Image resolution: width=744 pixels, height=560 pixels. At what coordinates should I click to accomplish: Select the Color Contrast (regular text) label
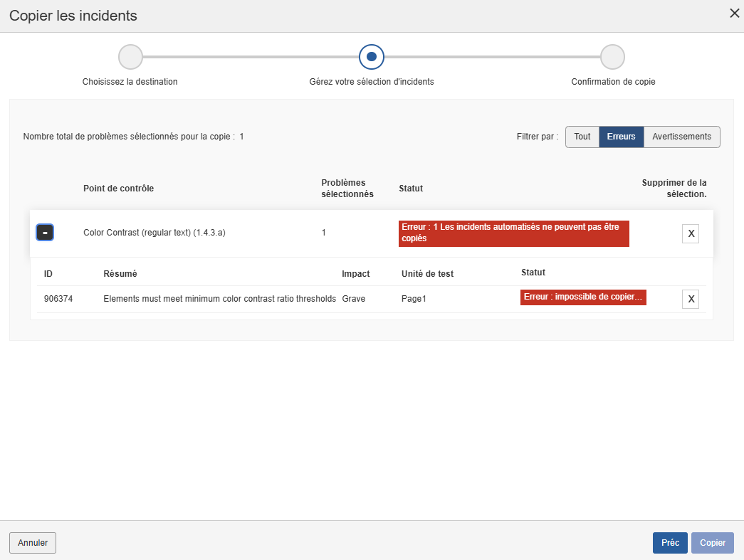tap(154, 233)
